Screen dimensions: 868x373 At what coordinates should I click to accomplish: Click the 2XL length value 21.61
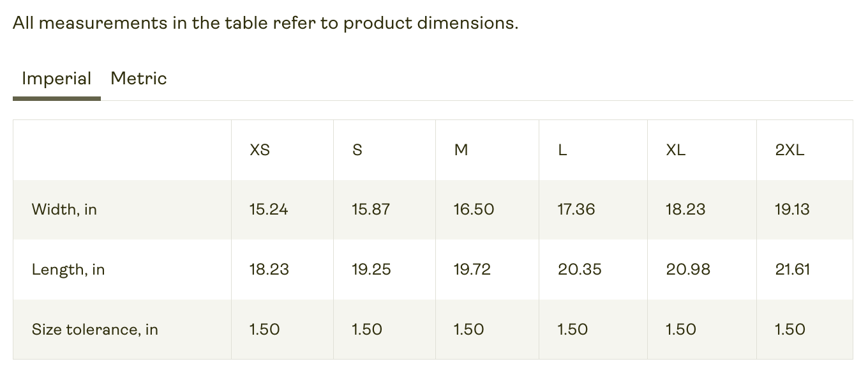pyautogui.click(x=793, y=270)
